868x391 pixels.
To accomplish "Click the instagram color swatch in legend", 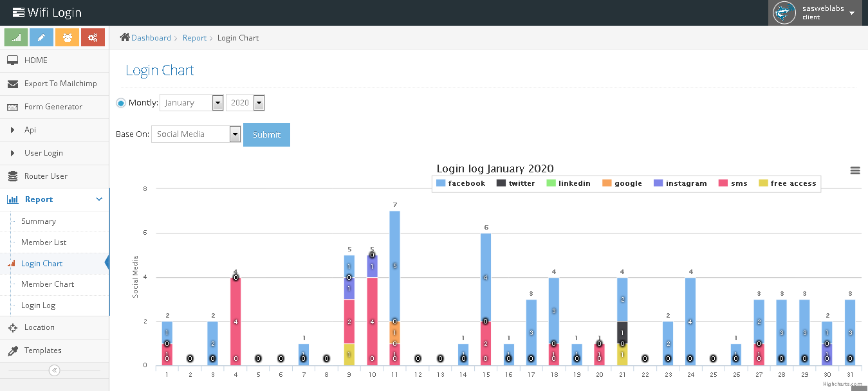I will point(658,183).
